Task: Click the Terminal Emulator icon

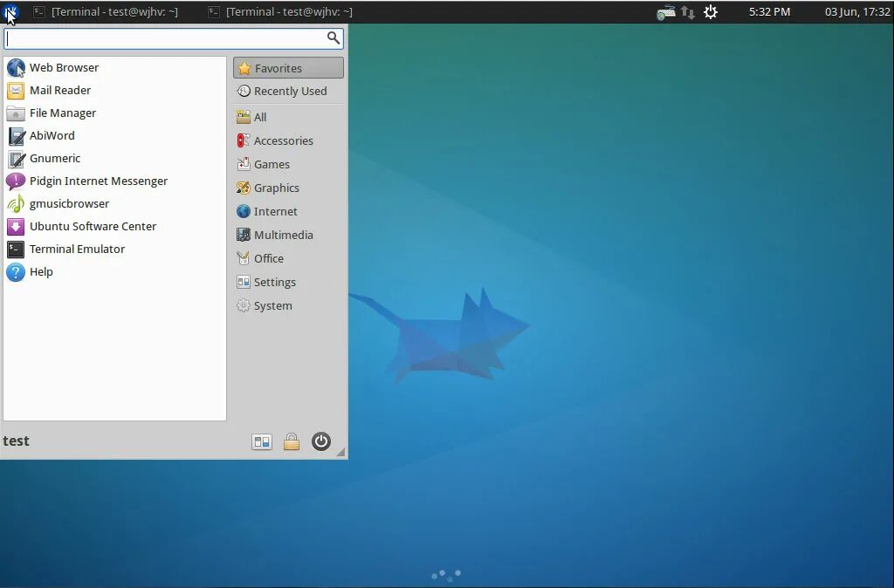Action: click(16, 250)
